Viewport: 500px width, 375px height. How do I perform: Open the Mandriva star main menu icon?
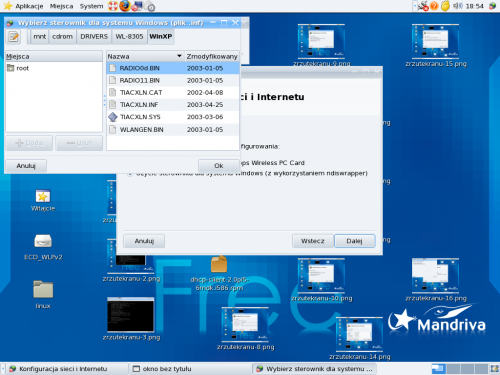[x=7, y=6]
